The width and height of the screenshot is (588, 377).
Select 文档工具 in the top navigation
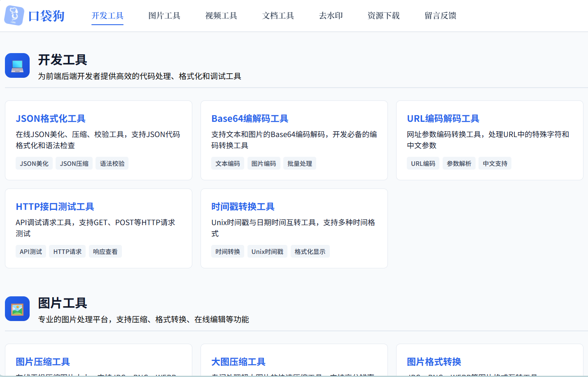coord(278,16)
